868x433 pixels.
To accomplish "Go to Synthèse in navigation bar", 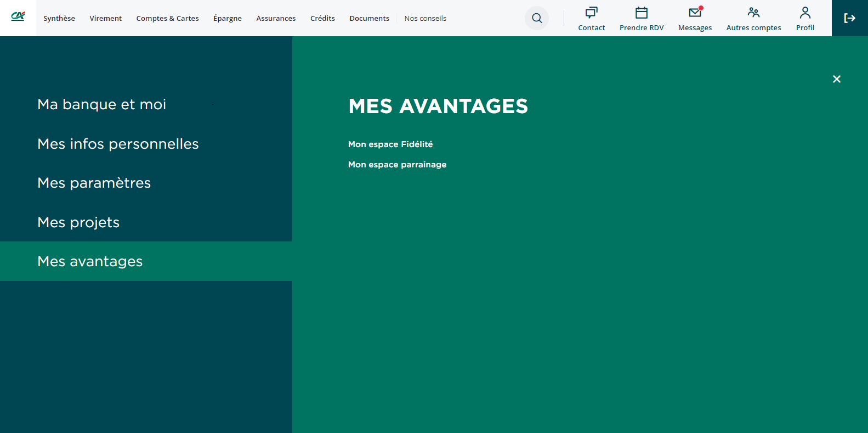I will [59, 18].
